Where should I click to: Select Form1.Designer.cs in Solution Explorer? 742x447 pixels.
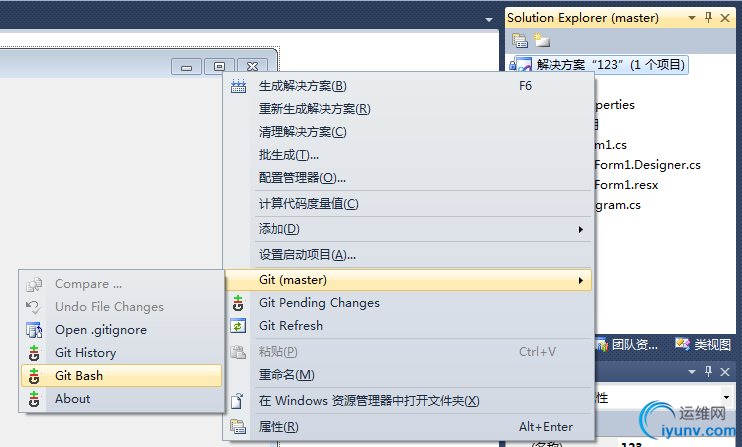click(x=647, y=165)
